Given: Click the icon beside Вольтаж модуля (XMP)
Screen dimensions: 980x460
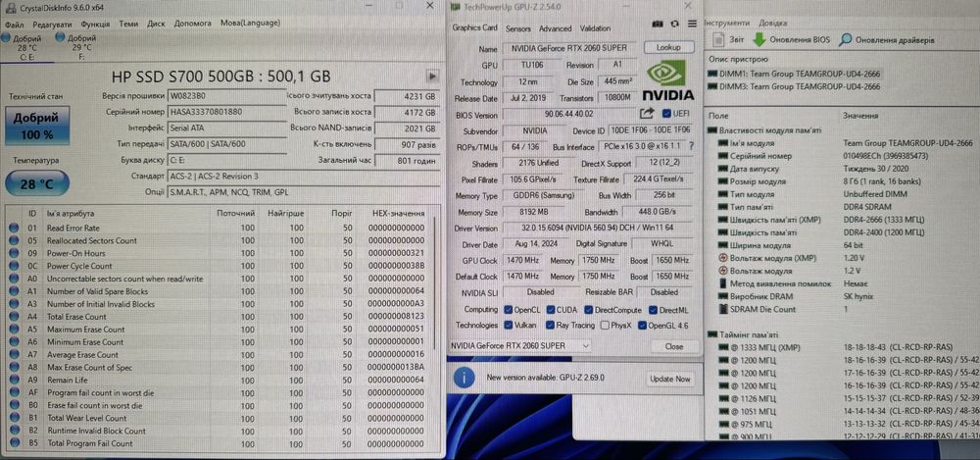Looking at the screenshot, I should (724, 258).
